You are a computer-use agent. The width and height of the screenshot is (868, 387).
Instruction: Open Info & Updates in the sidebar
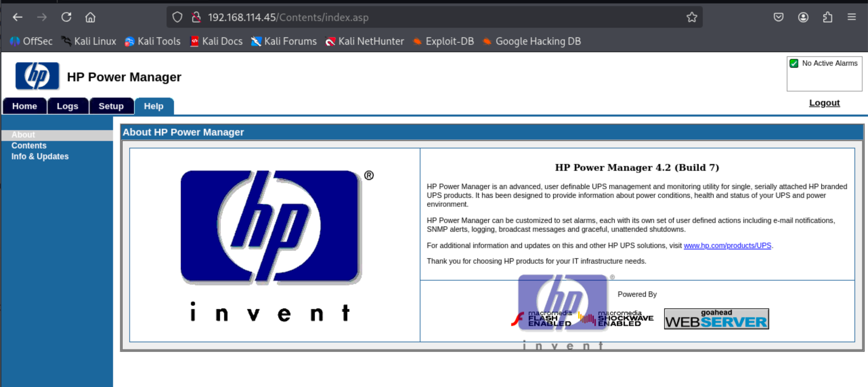coord(40,157)
